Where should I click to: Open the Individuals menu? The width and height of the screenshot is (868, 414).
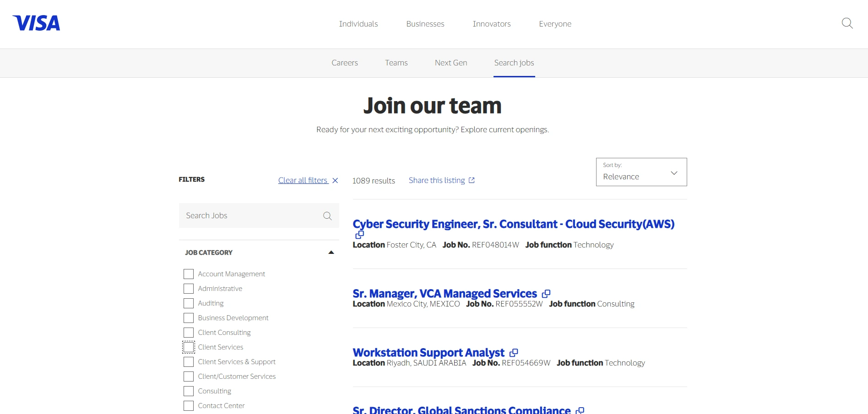358,24
